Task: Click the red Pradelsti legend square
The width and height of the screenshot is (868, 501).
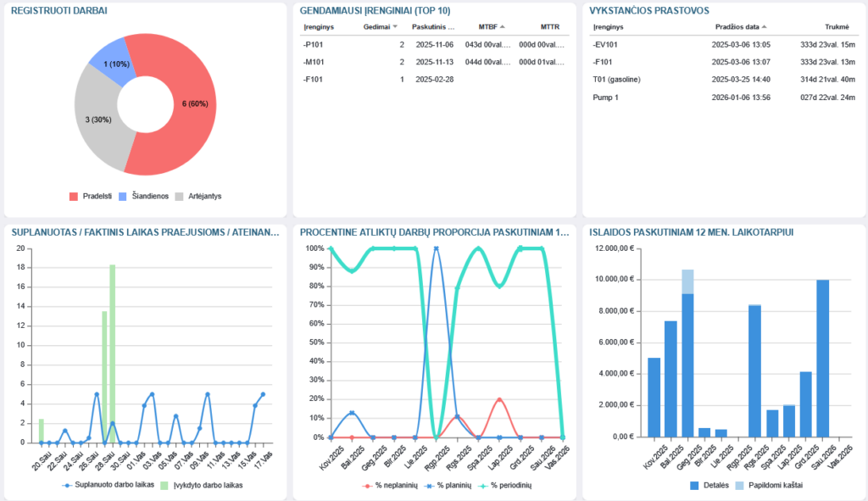Action: [x=74, y=197]
